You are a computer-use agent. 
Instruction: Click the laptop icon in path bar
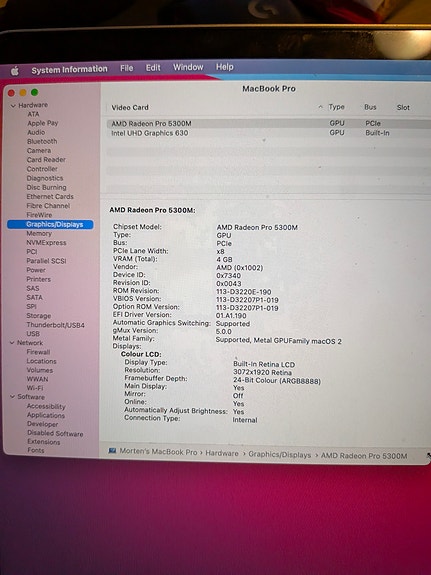(112, 451)
